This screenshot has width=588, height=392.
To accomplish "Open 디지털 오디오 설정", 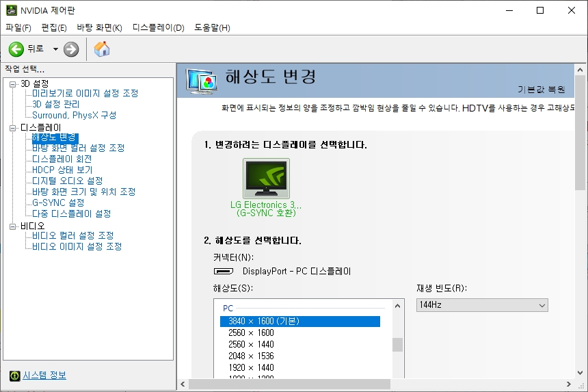I will point(68,181).
